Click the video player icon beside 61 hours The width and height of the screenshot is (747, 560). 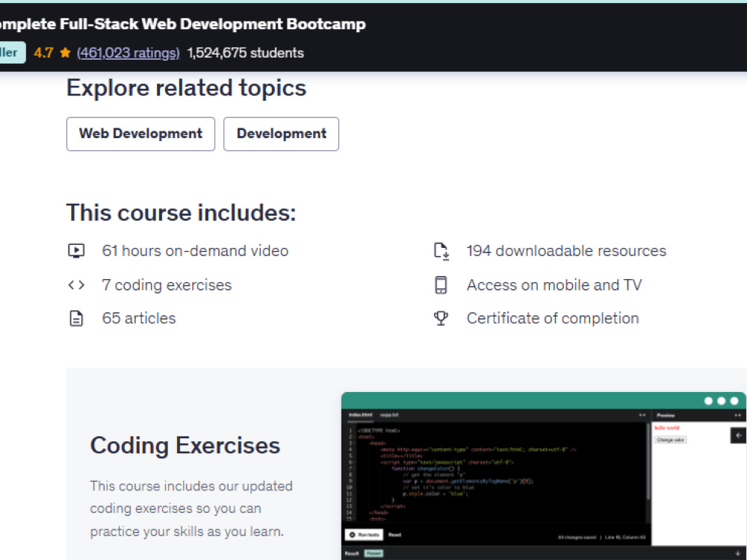tap(76, 250)
